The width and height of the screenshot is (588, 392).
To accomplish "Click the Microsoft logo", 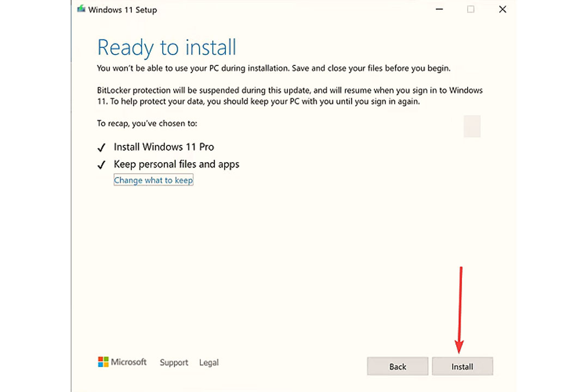I will [122, 362].
